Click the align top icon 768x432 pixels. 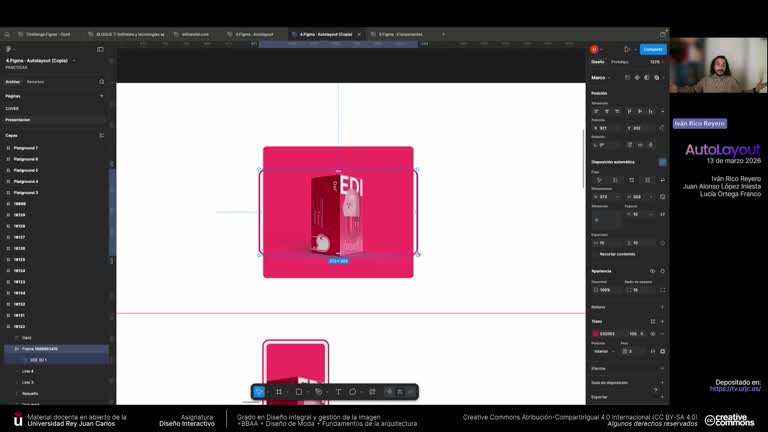629,112
